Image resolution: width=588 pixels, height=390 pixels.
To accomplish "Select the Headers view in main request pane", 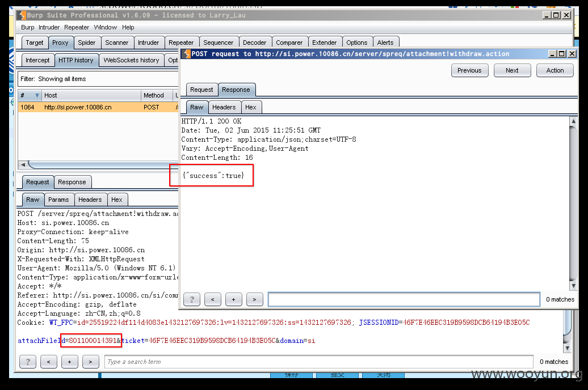I will [x=90, y=200].
